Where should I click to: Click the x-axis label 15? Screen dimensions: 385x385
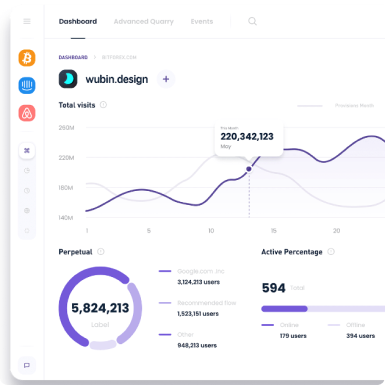click(x=273, y=231)
